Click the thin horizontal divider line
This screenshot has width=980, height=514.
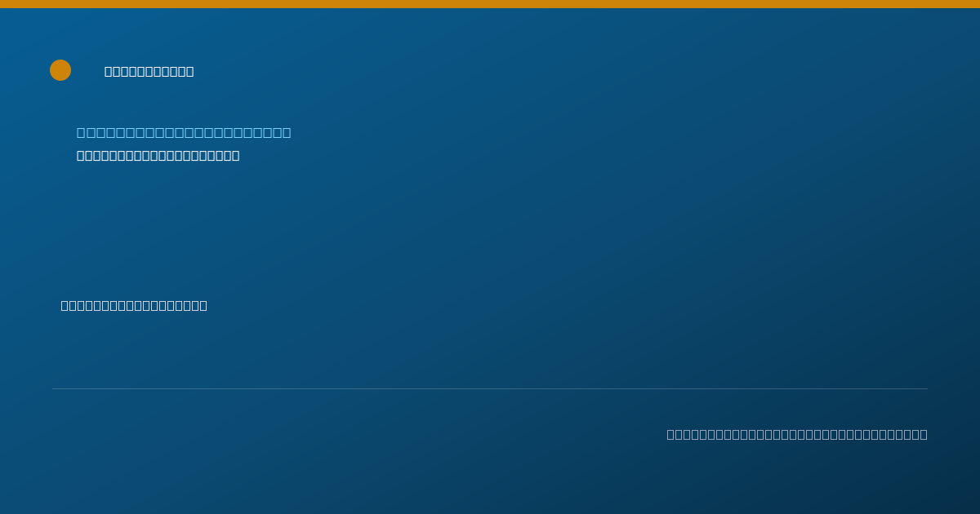click(x=490, y=389)
